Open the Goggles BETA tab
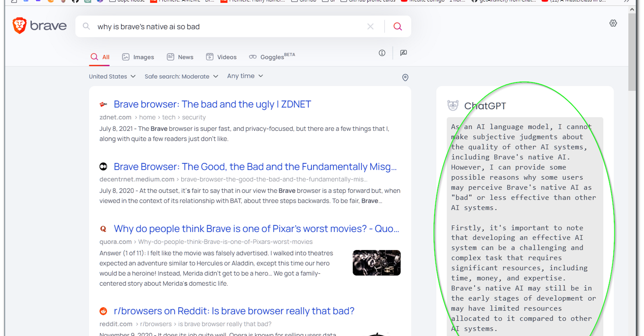 click(x=272, y=57)
